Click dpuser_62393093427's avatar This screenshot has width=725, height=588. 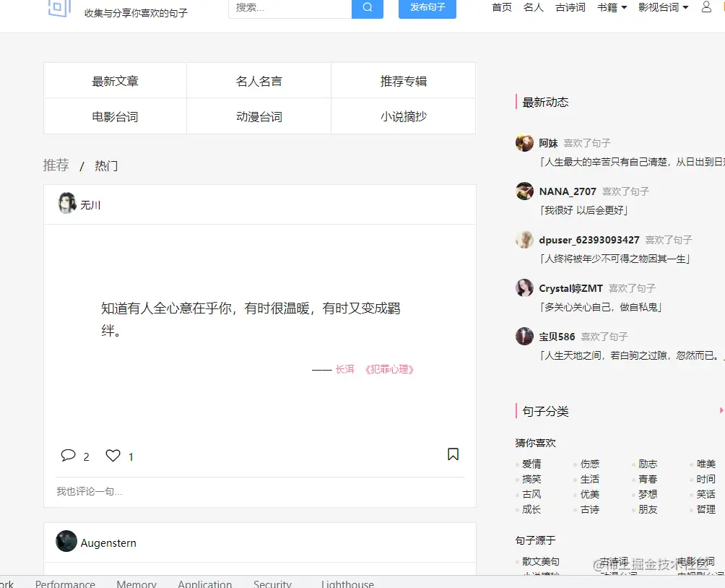524,240
